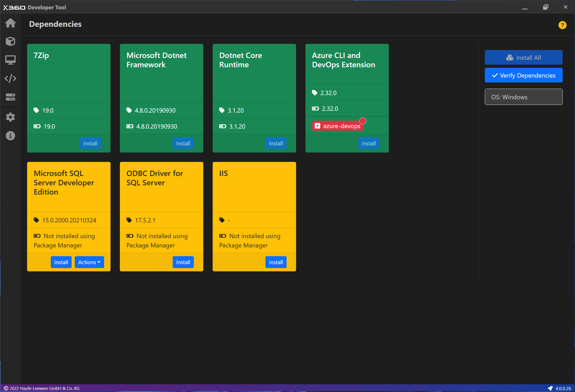This screenshot has width=575, height=392.
Task: Install the IIS dependency
Action: coord(276,262)
